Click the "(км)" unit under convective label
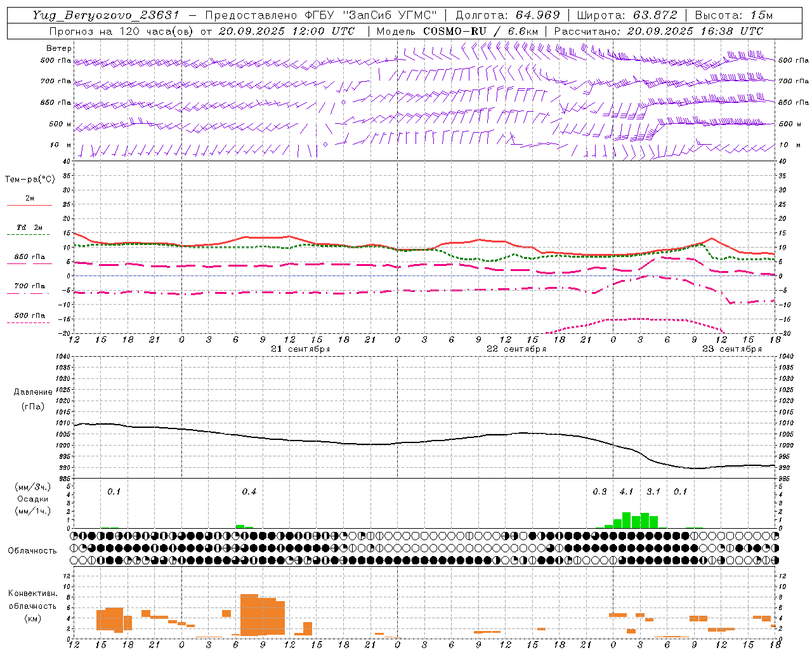 [x=33, y=618]
